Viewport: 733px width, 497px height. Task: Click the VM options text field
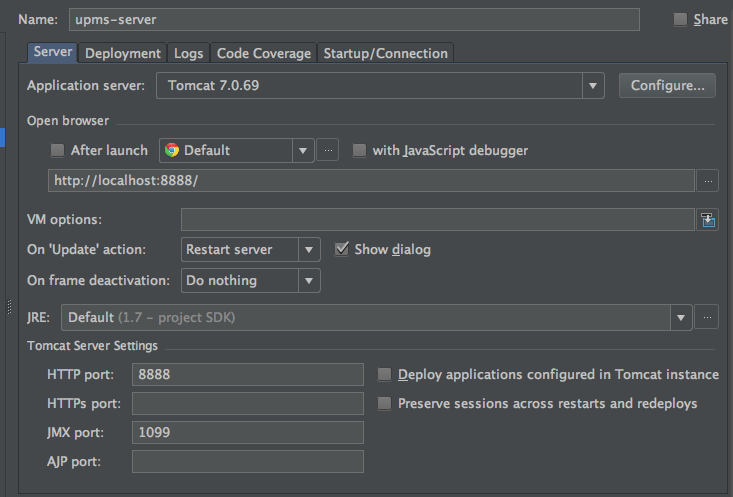click(x=438, y=220)
